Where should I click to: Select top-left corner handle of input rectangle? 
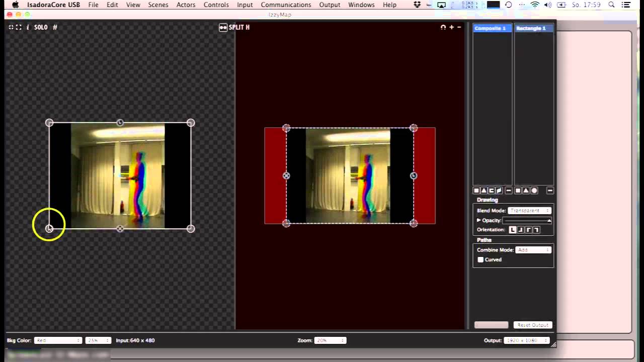49,123
